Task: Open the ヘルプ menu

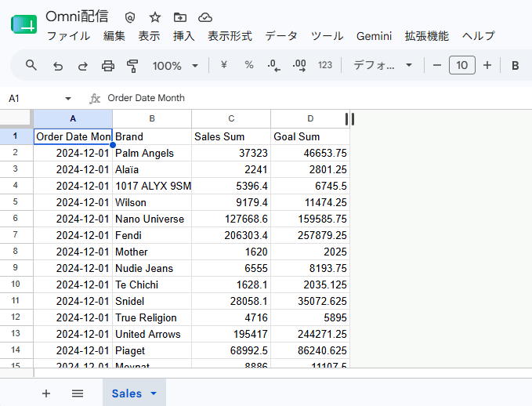Action: point(479,36)
